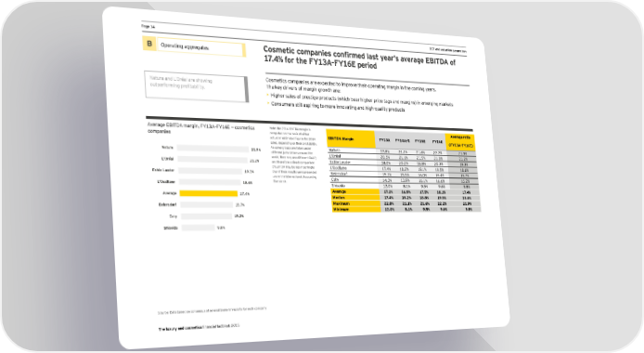
Task: Click the paragraph starting "Cosmetics companies are expected"
Action: pyautogui.click(x=351, y=85)
